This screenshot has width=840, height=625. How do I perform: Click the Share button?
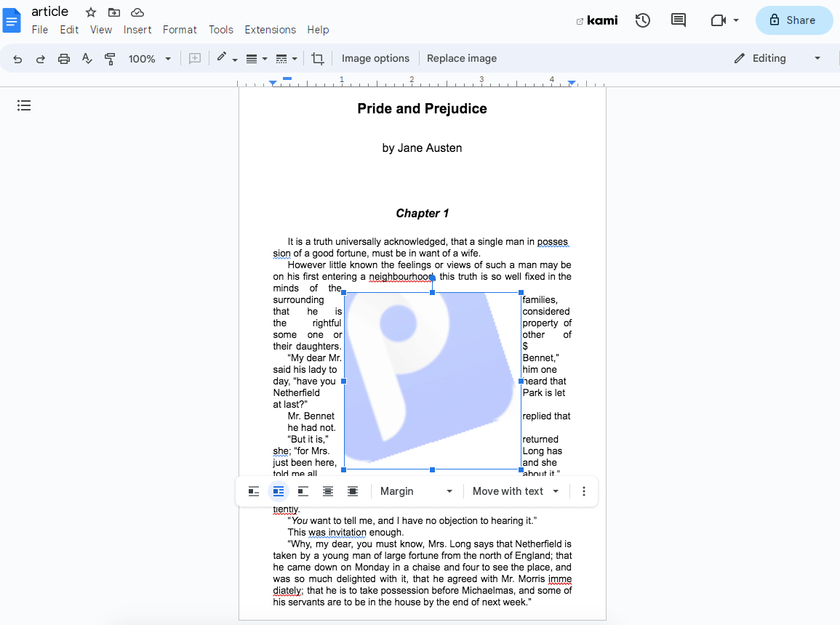tap(793, 20)
